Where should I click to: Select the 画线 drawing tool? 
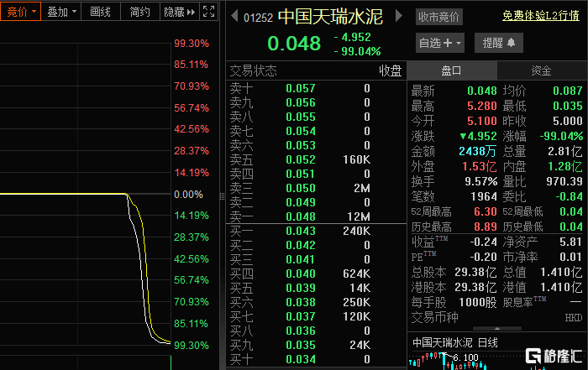(x=101, y=12)
